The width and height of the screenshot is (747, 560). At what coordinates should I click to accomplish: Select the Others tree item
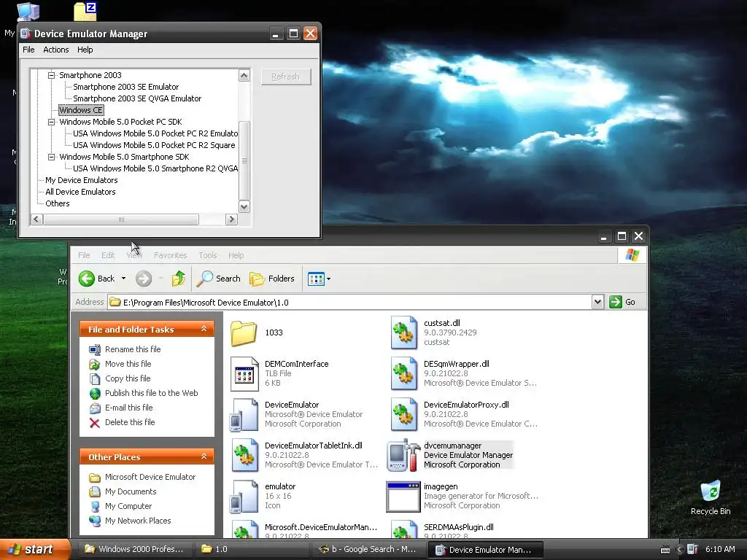tap(58, 204)
